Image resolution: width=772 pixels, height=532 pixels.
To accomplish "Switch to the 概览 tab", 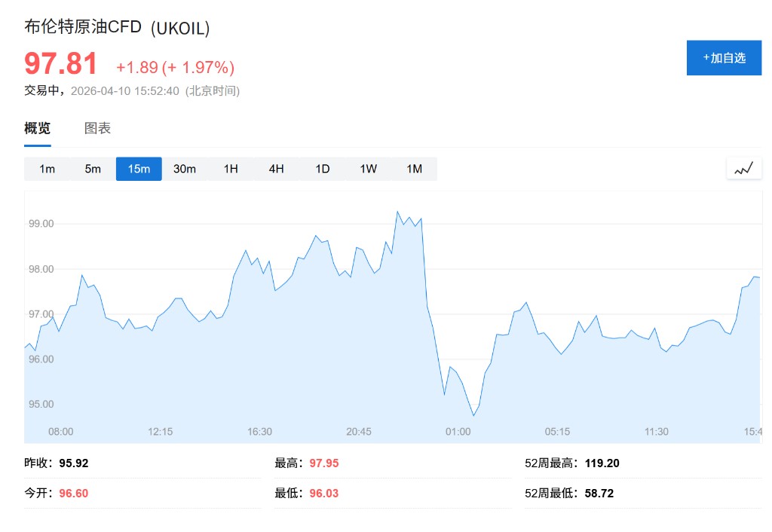I will (x=38, y=128).
